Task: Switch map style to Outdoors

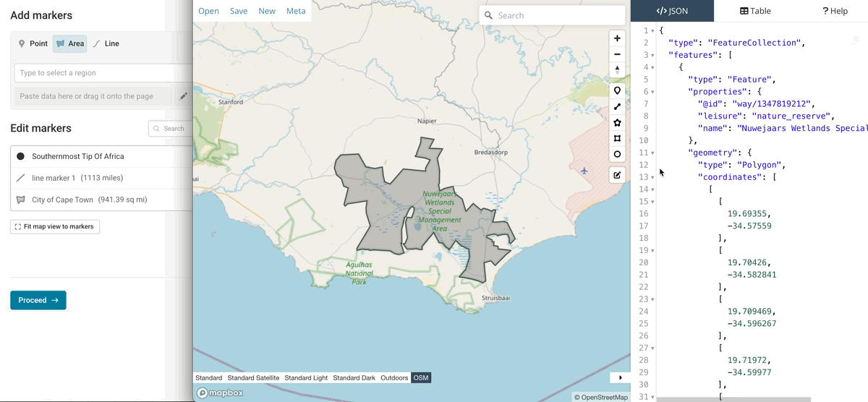Action: tap(395, 378)
